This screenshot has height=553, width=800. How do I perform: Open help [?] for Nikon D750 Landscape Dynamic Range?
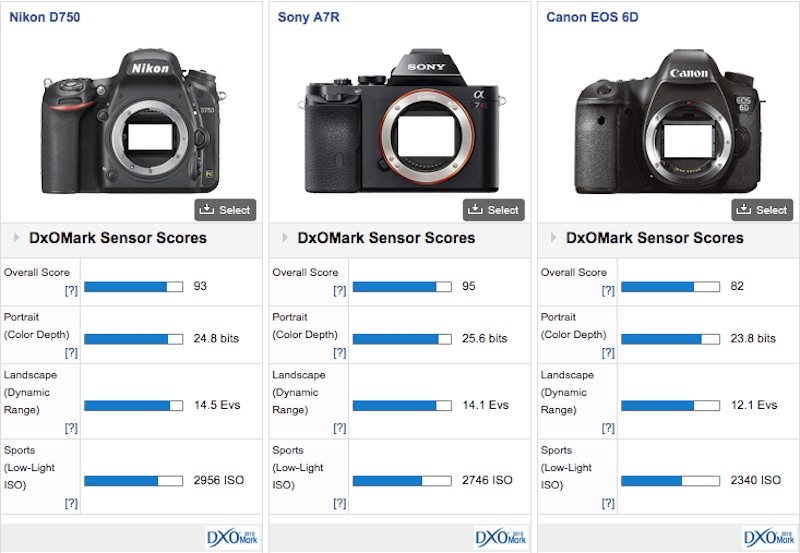click(71, 428)
